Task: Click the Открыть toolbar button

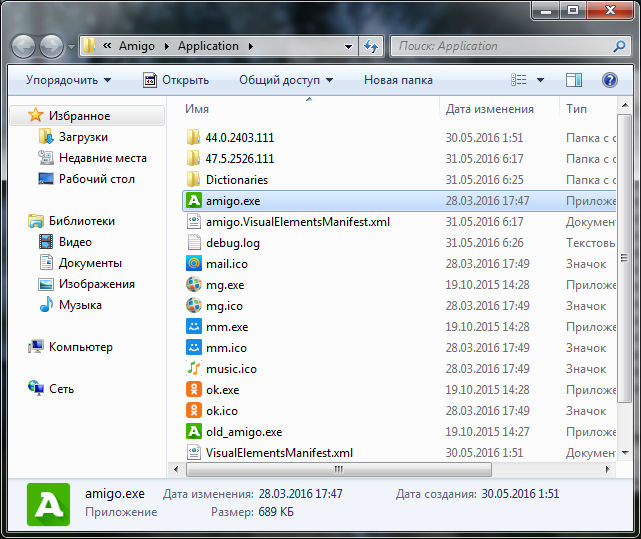Action: tap(176, 80)
